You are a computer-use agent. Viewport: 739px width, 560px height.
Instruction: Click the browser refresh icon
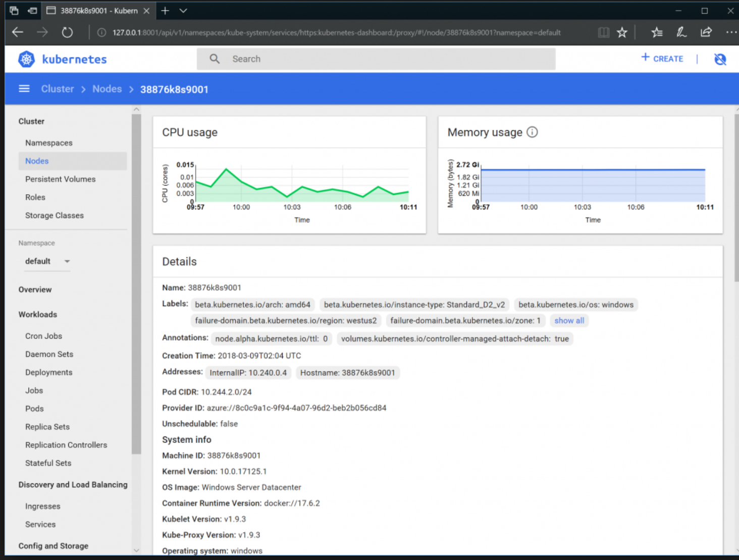pos(67,33)
